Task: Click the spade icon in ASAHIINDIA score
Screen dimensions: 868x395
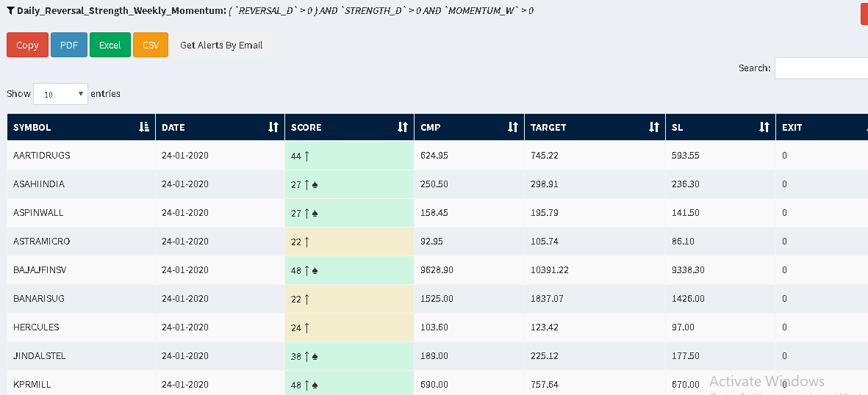Action: coord(315,185)
